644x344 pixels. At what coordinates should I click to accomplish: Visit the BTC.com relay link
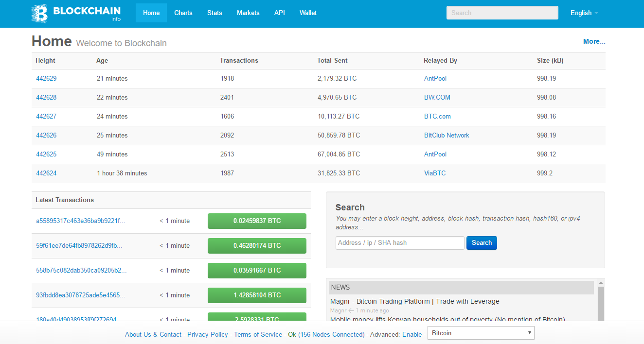pos(437,116)
